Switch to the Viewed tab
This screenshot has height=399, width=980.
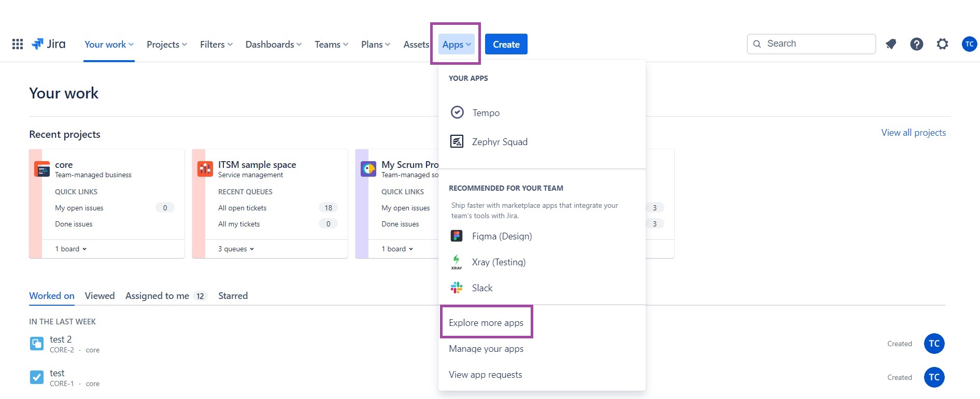pos(100,296)
